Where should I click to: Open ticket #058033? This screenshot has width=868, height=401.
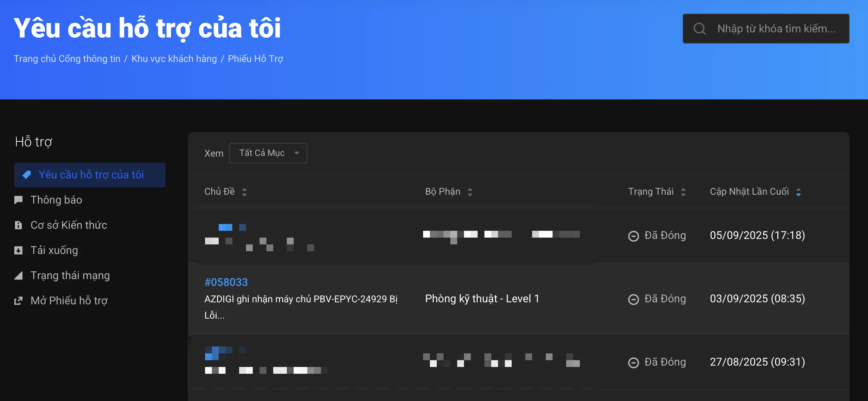(x=226, y=282)
